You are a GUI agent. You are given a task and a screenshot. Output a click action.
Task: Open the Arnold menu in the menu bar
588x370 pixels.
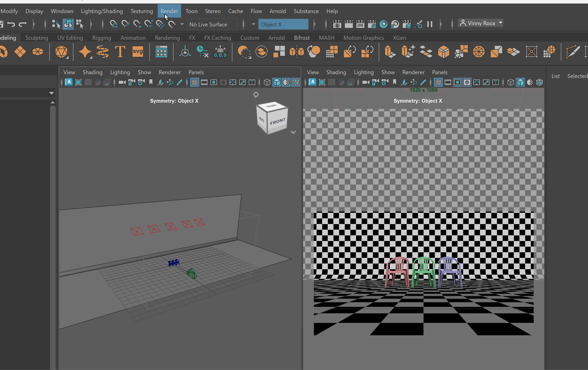pyautogui.click(x=278, y=11)
